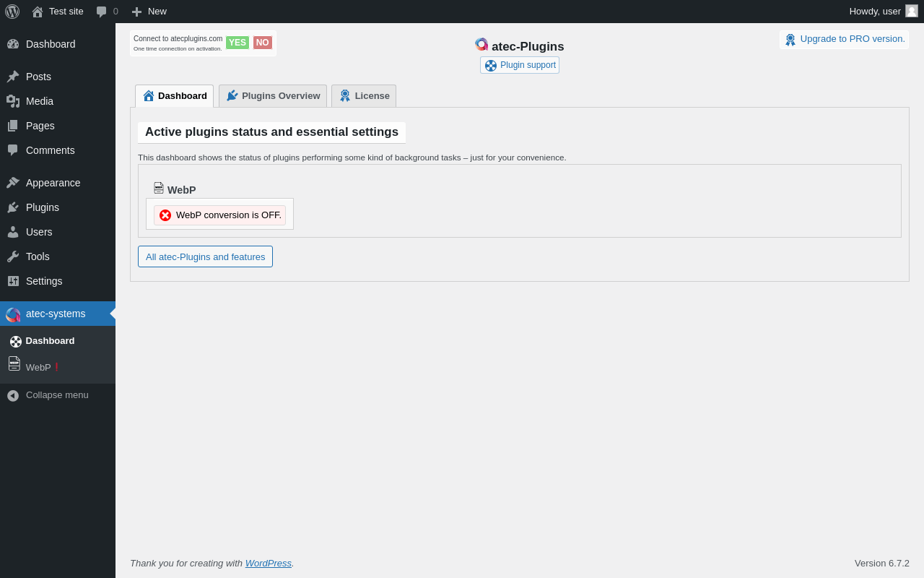Click YES to connect to atecplugins.com
Screen dimensions: 924x578
[237, 43]
